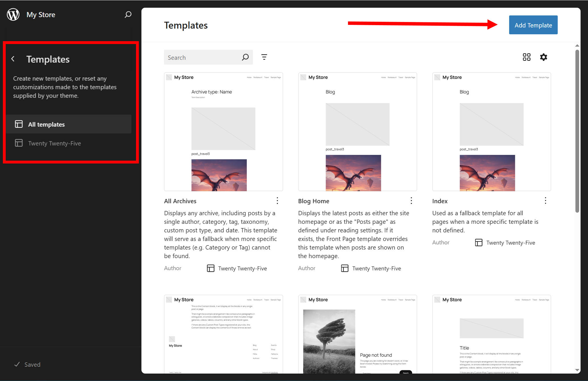This screenshot has width=588, height=381.
Task: Open actions menu for Blog Home
Action: 411,201
